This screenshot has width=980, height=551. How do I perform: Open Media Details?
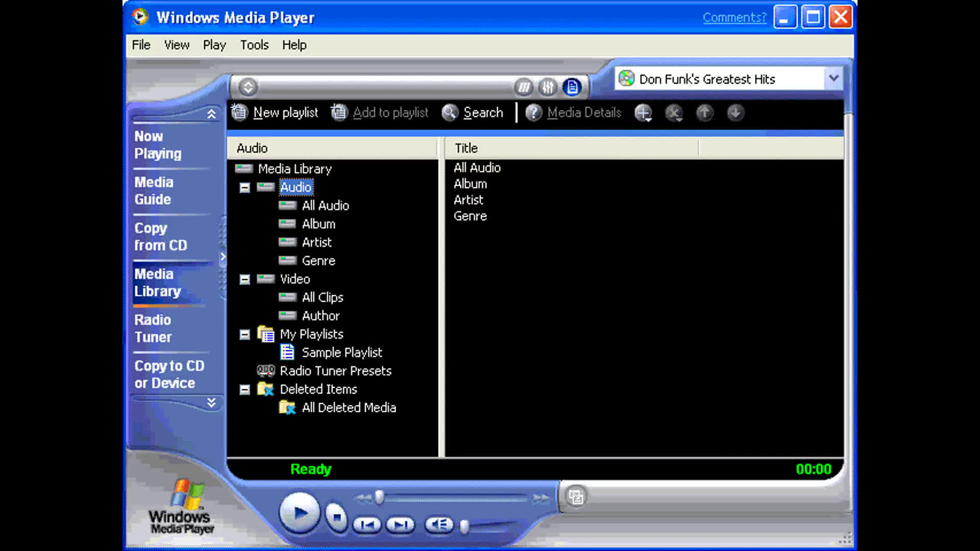573,112
